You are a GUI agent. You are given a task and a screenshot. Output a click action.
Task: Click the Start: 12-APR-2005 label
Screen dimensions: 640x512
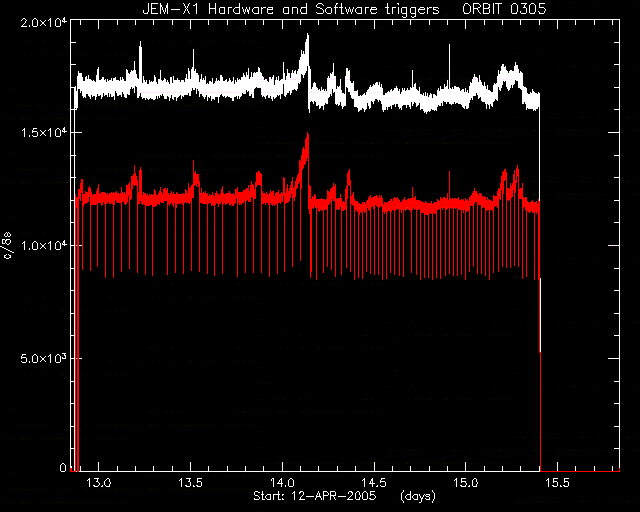(315, 496)
